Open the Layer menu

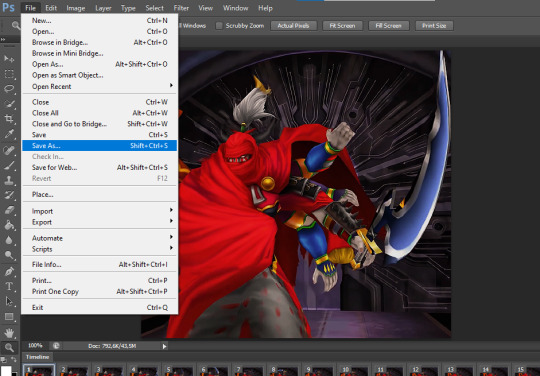click(103, 8)
